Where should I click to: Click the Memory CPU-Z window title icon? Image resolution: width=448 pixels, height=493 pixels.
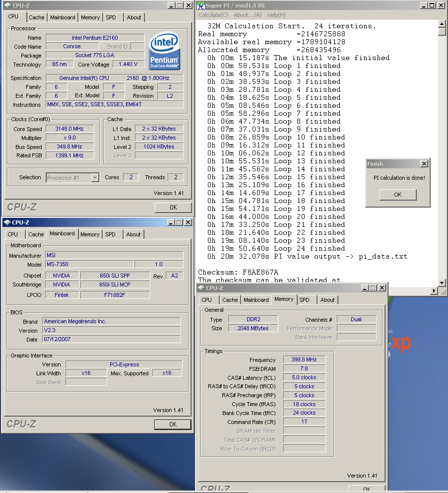pyautogui.click(x=201, y=287)
